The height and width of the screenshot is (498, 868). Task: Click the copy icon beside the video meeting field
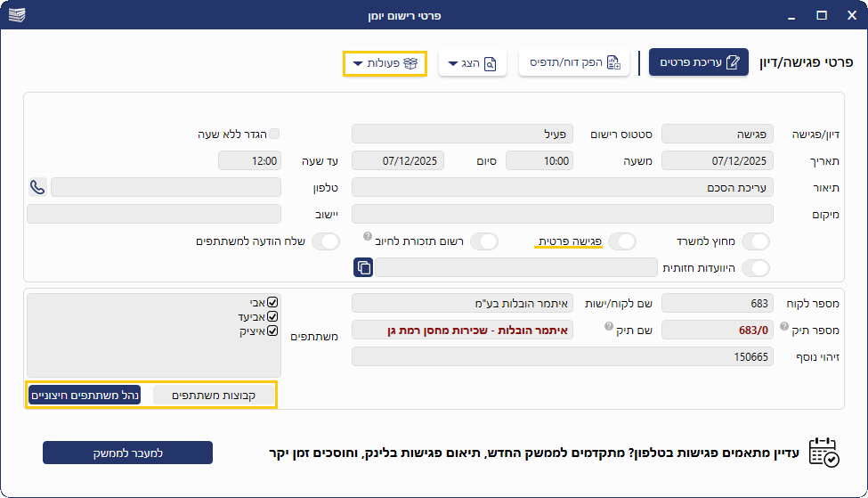coord(363,267)
